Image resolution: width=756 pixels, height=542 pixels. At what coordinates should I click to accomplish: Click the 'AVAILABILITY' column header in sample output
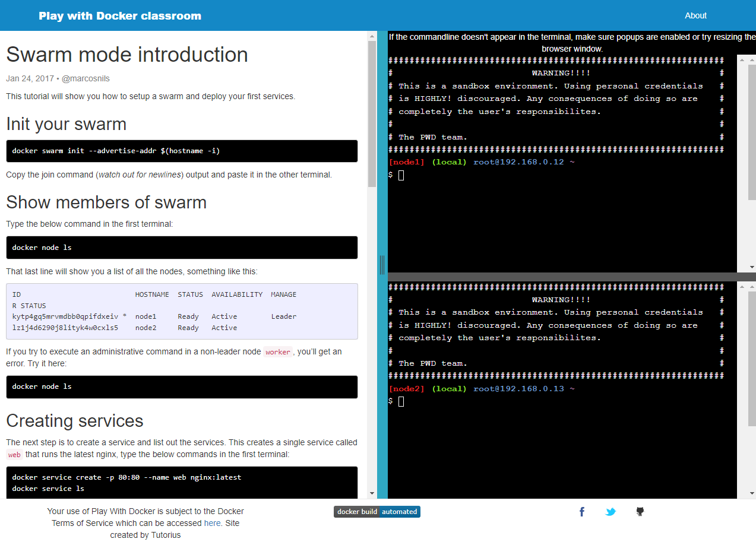(237, 294)
